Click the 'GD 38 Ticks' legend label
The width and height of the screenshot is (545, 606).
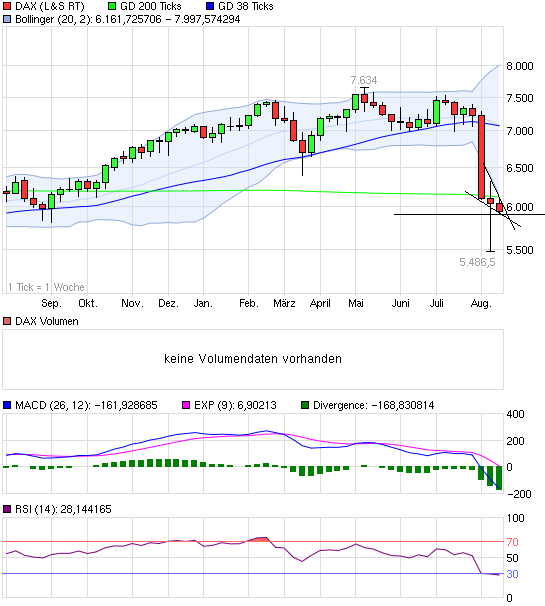(246, 7)
